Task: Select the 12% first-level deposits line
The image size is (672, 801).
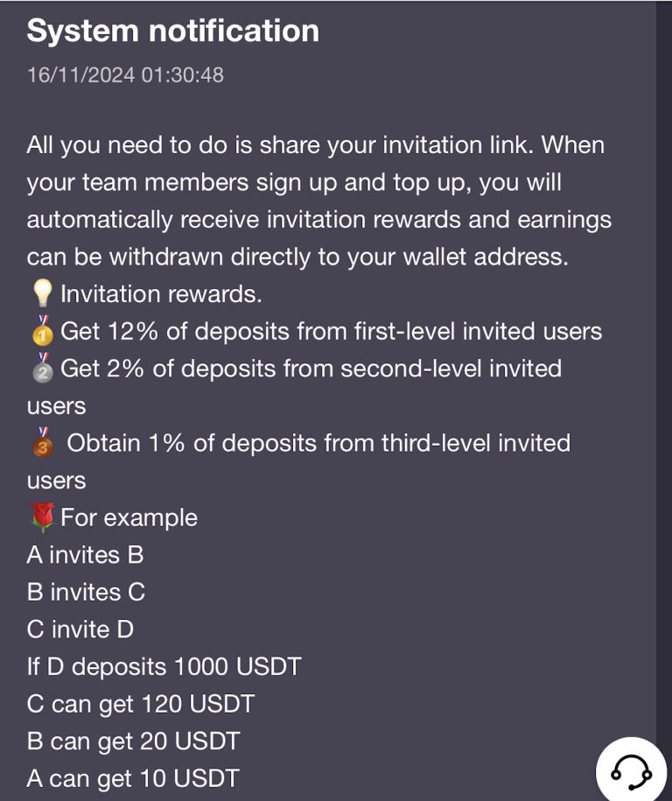Action: click(331, 332)
